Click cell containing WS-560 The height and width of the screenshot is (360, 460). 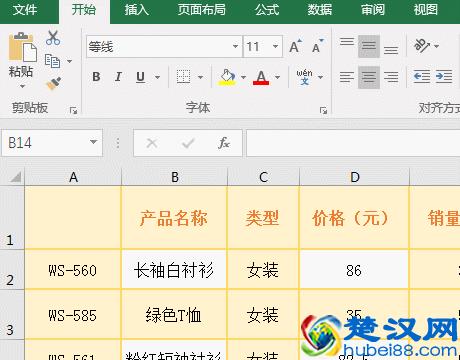pos(73,270)
